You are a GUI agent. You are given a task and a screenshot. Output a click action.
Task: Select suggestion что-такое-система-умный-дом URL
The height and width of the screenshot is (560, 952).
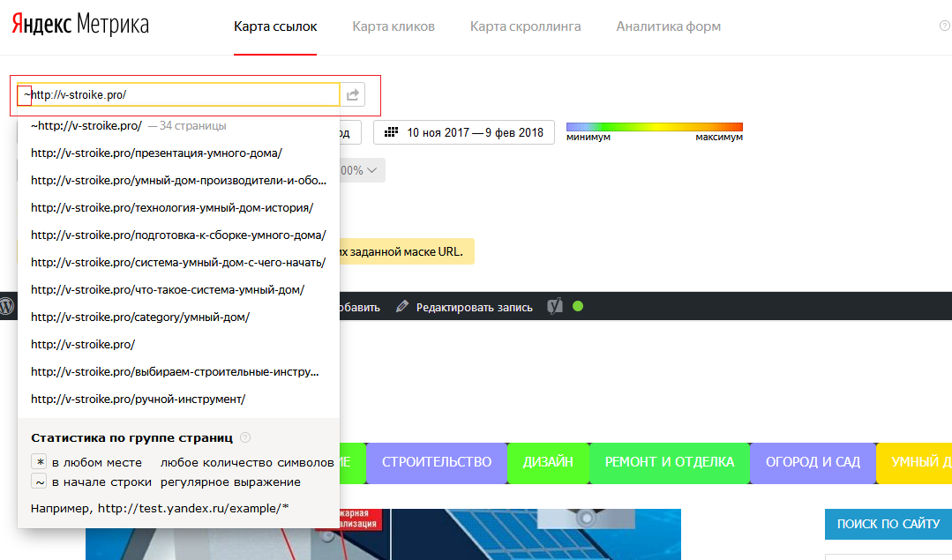click(178, 289)
